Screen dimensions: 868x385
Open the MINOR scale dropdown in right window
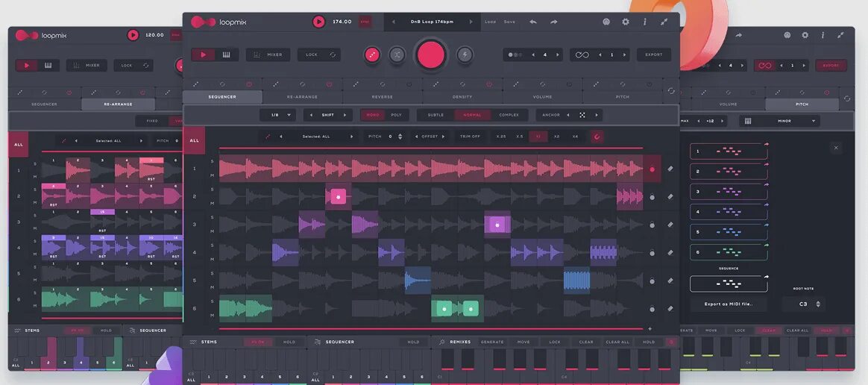point(780,121)
